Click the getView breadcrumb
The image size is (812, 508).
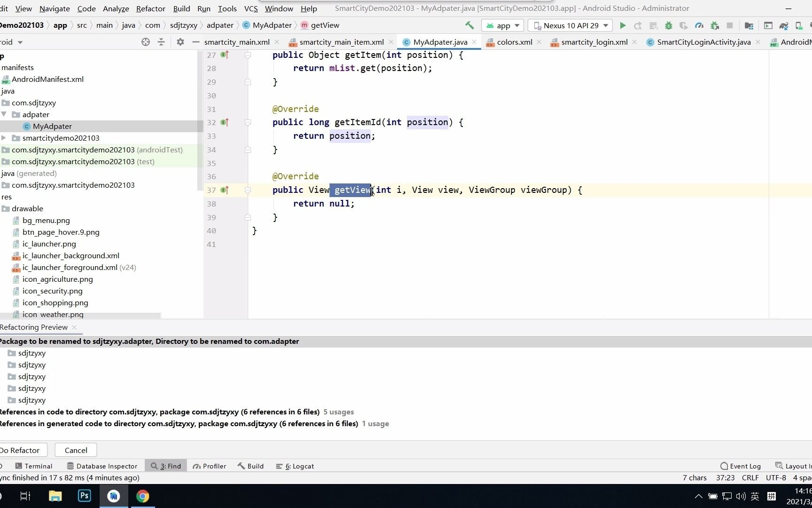tap(320, 25)
